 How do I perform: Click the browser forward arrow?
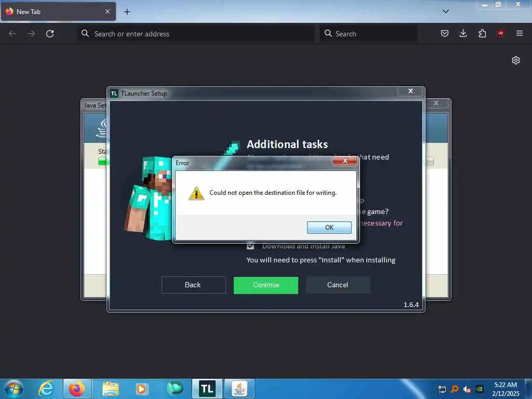[x=31, y=34]
